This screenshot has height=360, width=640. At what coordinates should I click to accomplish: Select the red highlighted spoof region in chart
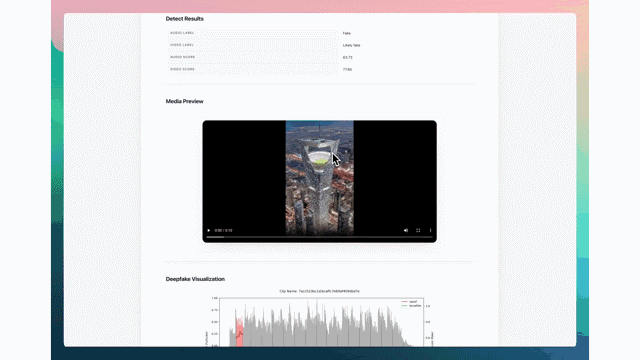pos(240,333)
